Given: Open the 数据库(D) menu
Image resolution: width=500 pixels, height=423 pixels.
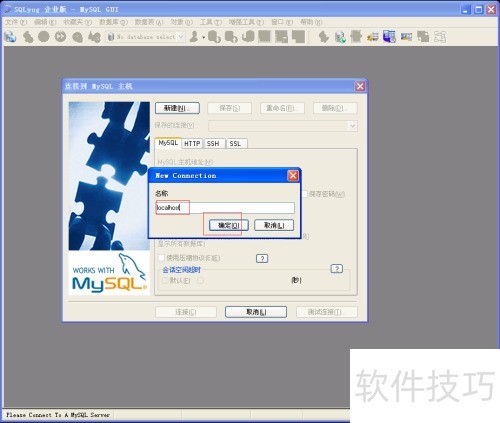Looking at the screenshot, I should pos(113,22).
